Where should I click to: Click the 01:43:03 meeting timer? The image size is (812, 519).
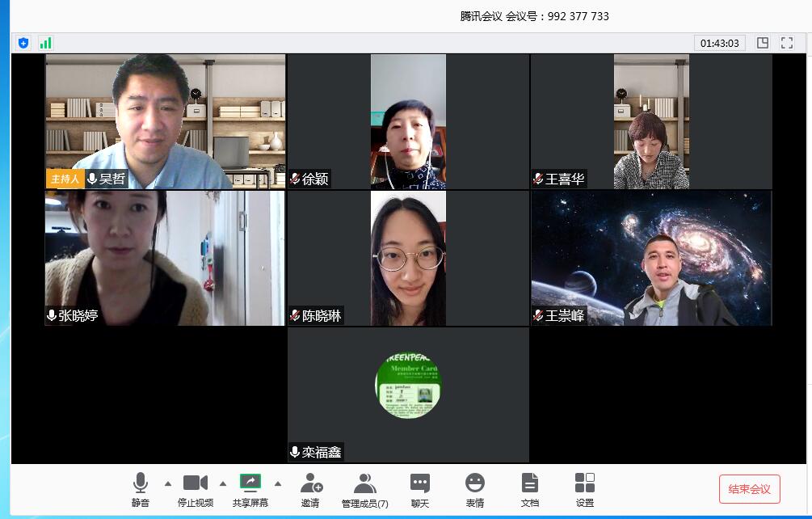click(x=719, y=43)
